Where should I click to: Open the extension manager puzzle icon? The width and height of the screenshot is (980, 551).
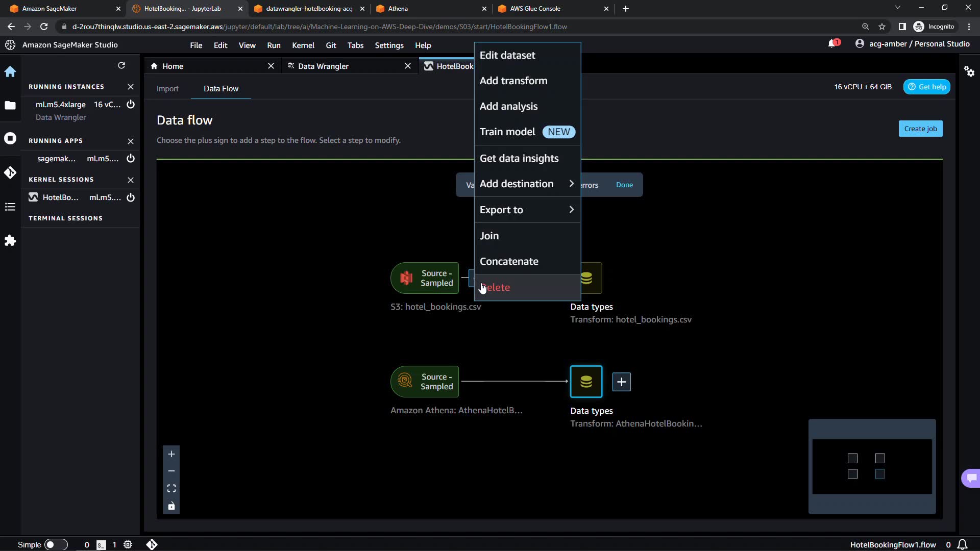[x=10, y=241]
